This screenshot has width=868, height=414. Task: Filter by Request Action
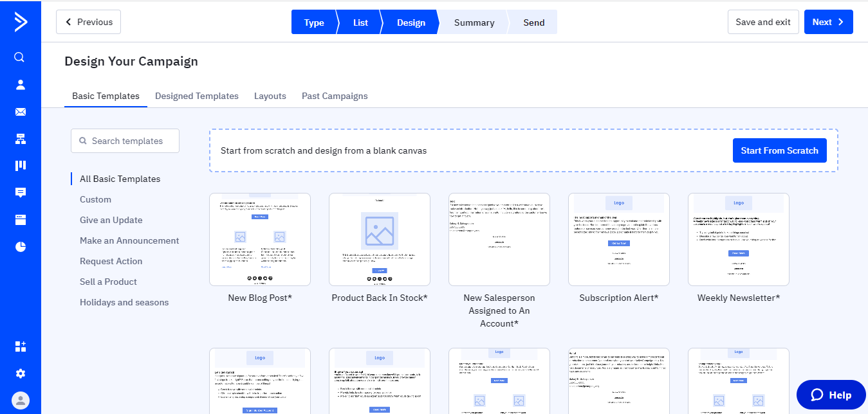pyautogui.click(x=111, y=261)
